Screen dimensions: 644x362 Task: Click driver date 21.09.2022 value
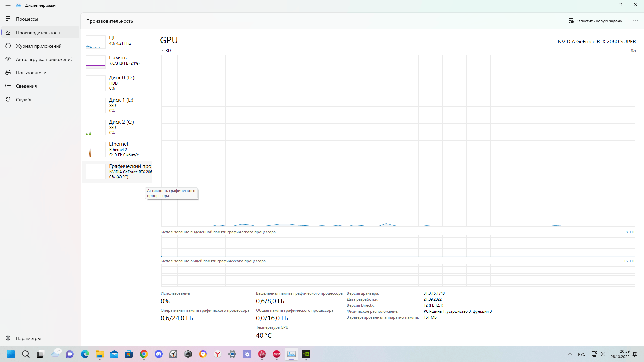[433, 299]
